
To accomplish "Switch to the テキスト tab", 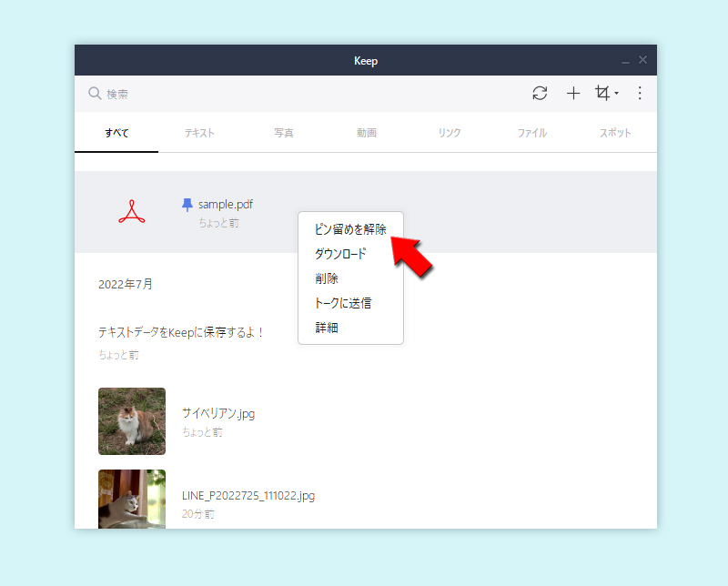I will (199, 132).
